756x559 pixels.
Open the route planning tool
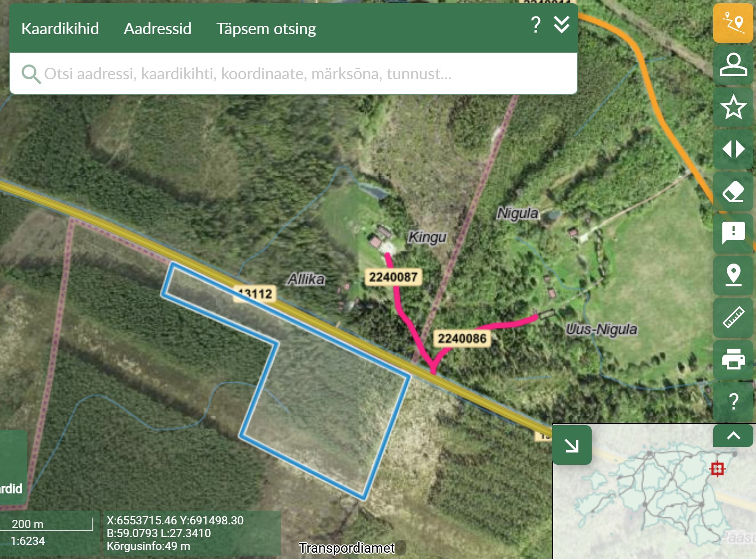[x=733, y=23]
